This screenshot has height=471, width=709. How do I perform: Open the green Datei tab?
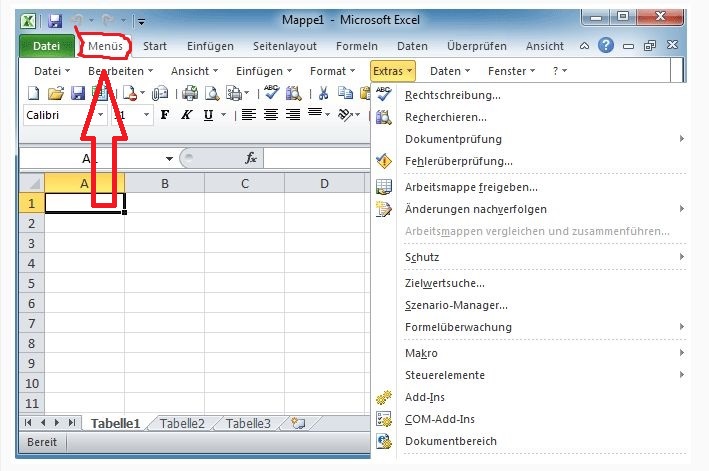pos(47,46)
